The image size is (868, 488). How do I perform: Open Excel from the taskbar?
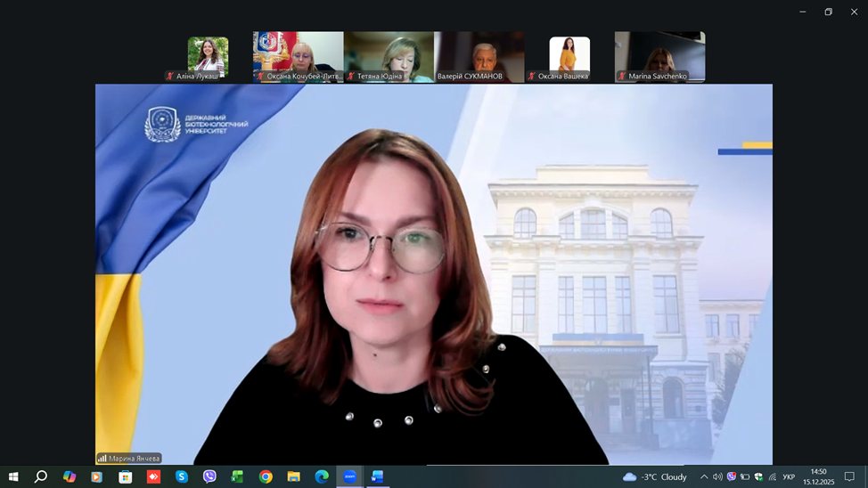click(x=237, y=476)
